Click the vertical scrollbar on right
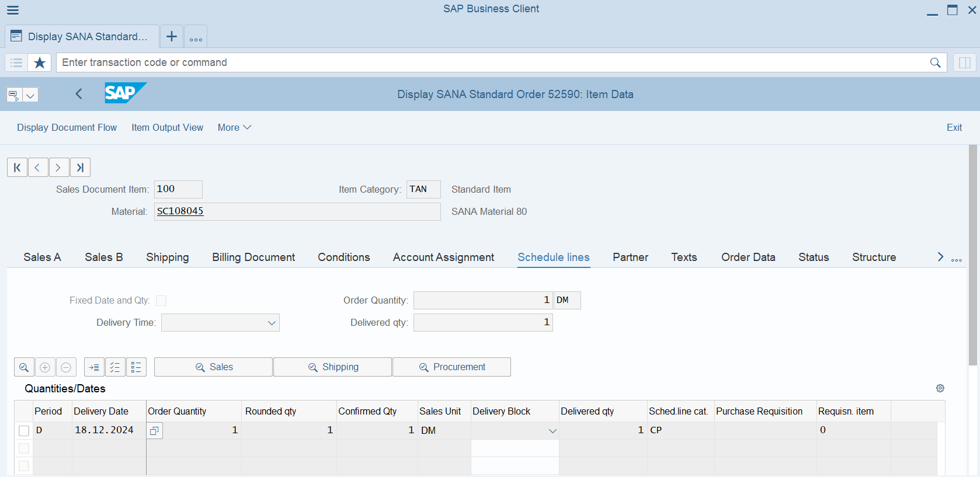Viewport: 980px width, 477px height. click(972, 255)
